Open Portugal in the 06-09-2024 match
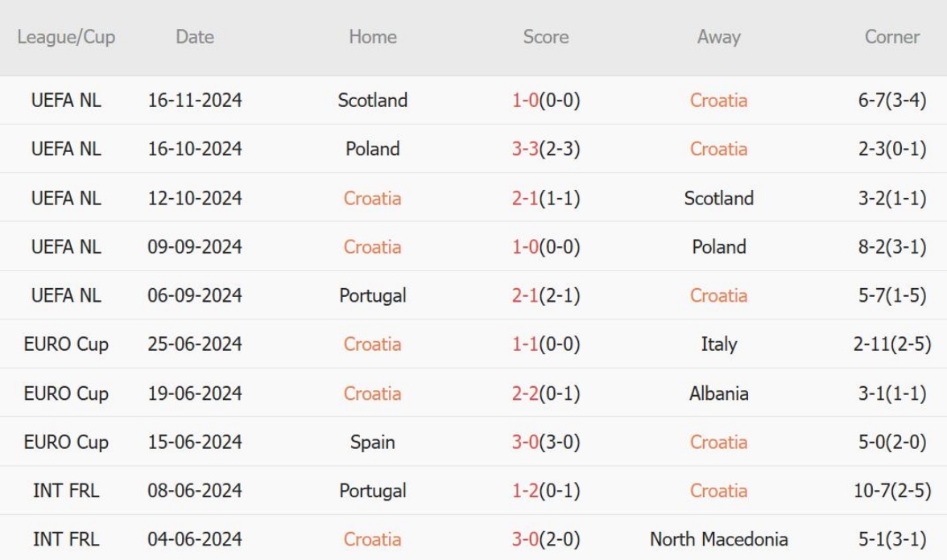The height and width of the screenshot is (560, 947). [372, 295]
